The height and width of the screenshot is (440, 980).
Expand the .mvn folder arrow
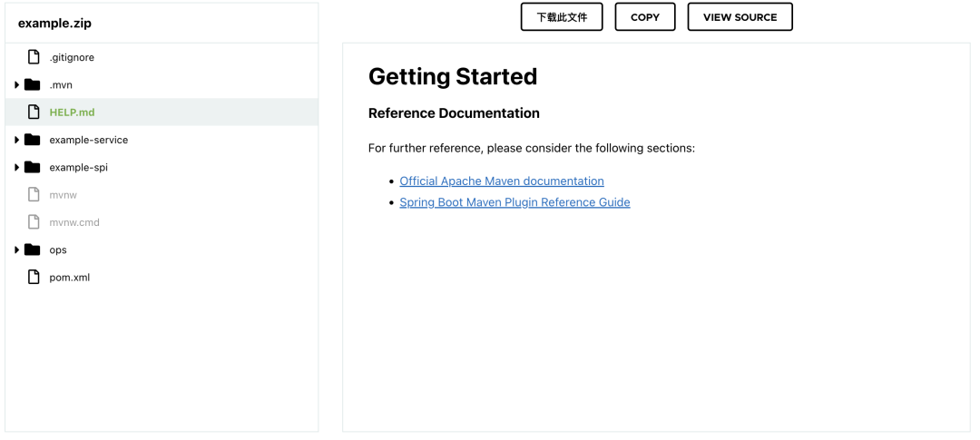(x=17, y=85)
